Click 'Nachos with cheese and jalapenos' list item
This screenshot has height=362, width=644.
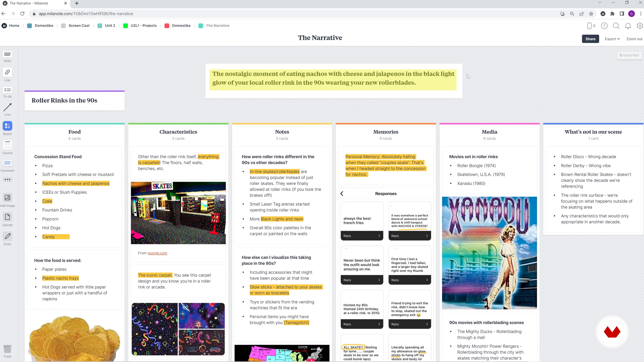(x=76, y=183)
